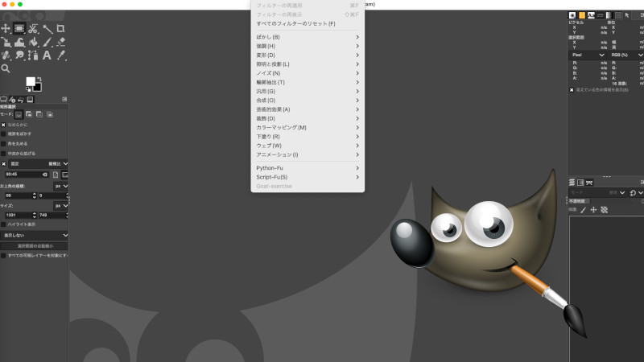Open the Gradients tab in top-right dock
This screenshot has width=644, height=362.
(609, 15)
